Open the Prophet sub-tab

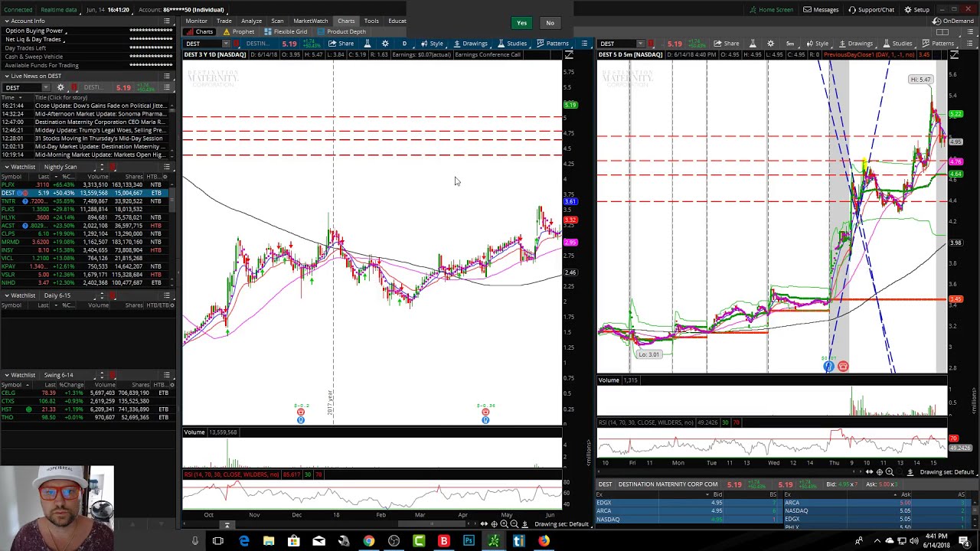[239, 31]
